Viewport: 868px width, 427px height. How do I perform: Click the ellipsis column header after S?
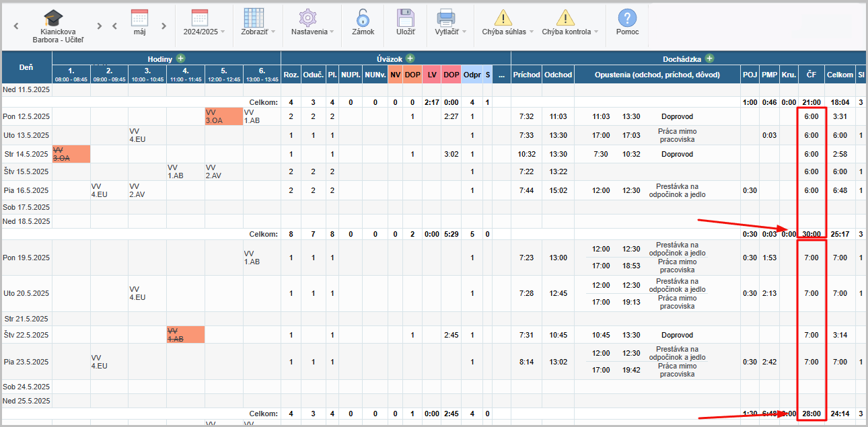[501, 75]
